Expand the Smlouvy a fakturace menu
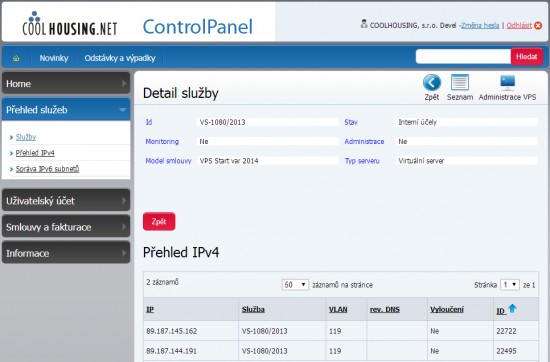Image resolution: width=550 pixels, height=362 pixels. click(x=66, y=227)
